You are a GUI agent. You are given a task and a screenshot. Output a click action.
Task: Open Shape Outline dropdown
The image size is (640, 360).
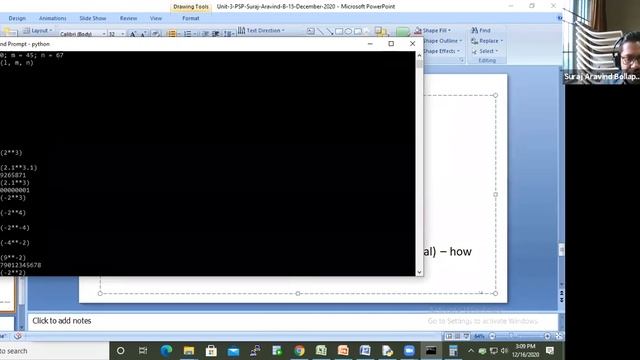pos(443,41)
